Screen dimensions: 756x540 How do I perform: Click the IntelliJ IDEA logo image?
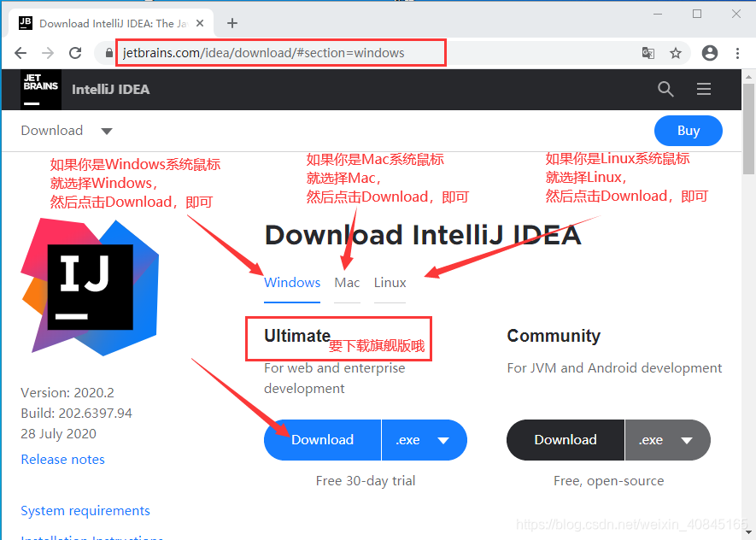pos(91,287)
